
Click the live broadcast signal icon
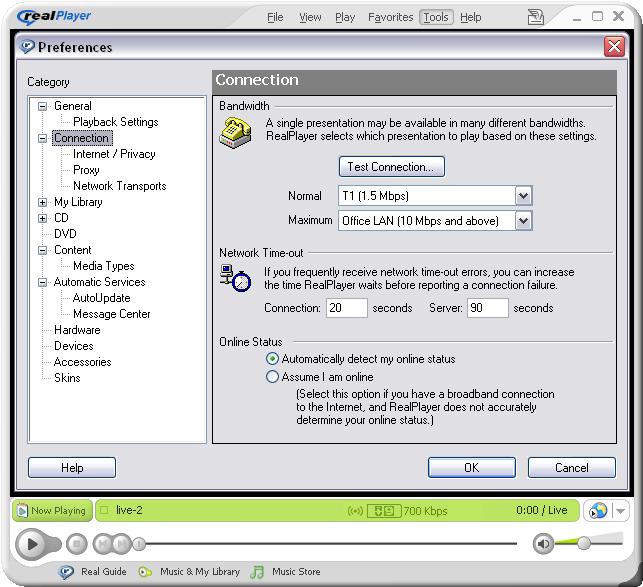(x=355, y=511)
